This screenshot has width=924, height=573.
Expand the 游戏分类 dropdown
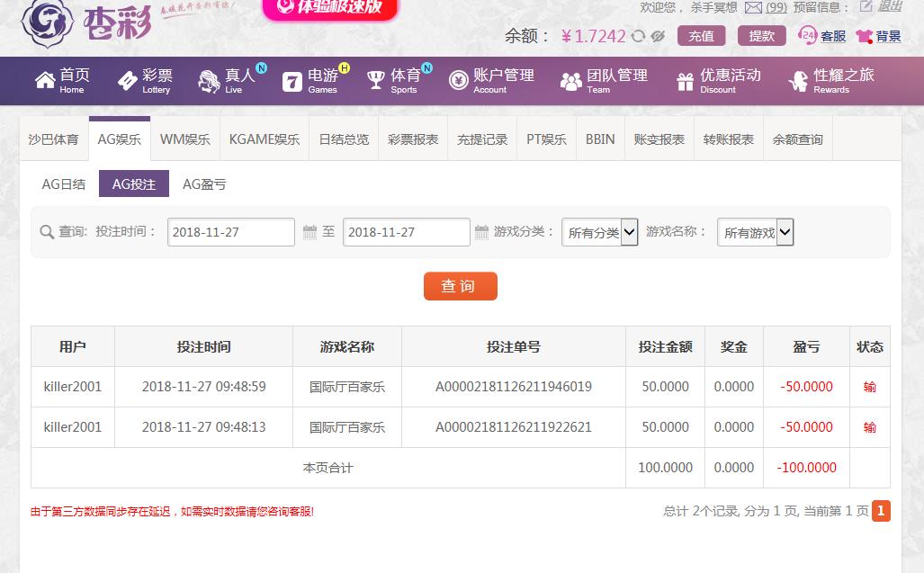[600, 232]
